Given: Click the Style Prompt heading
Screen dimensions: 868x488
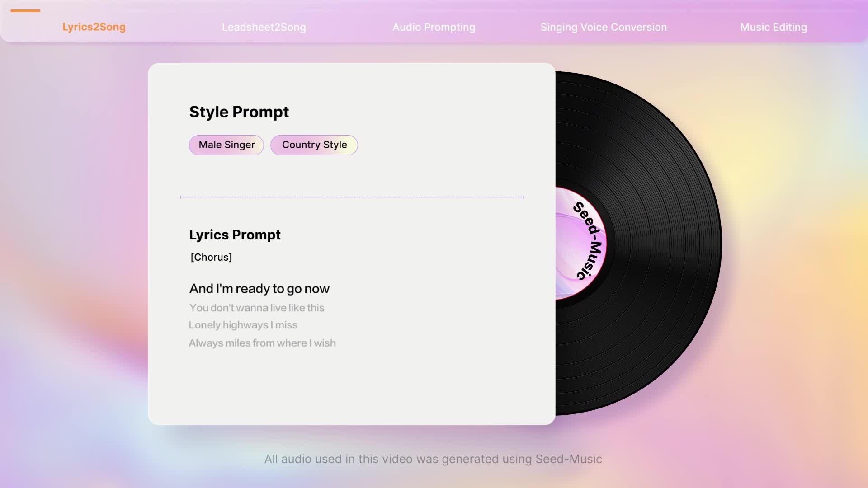Looking at the screenshot, I should pyautogui.click(x=239, y=112).
